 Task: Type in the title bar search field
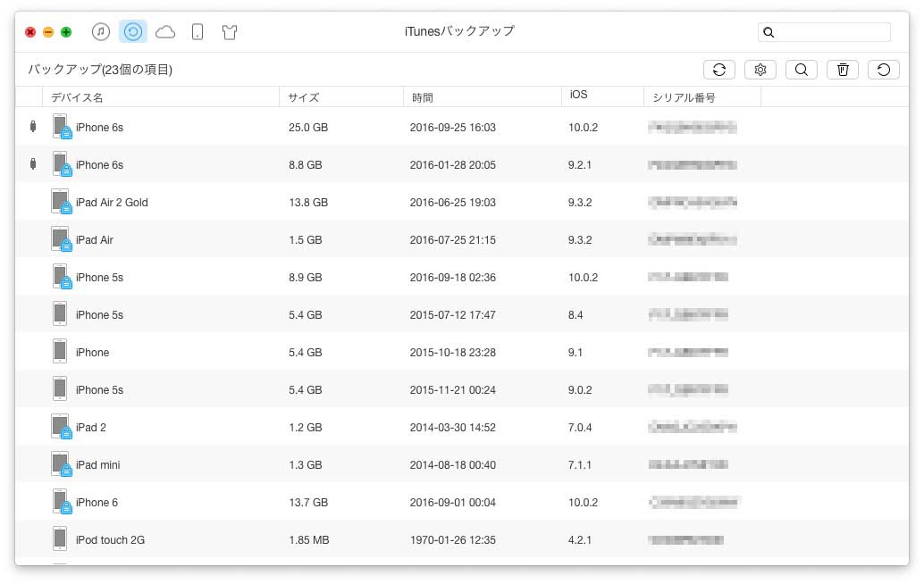(827, 32)
